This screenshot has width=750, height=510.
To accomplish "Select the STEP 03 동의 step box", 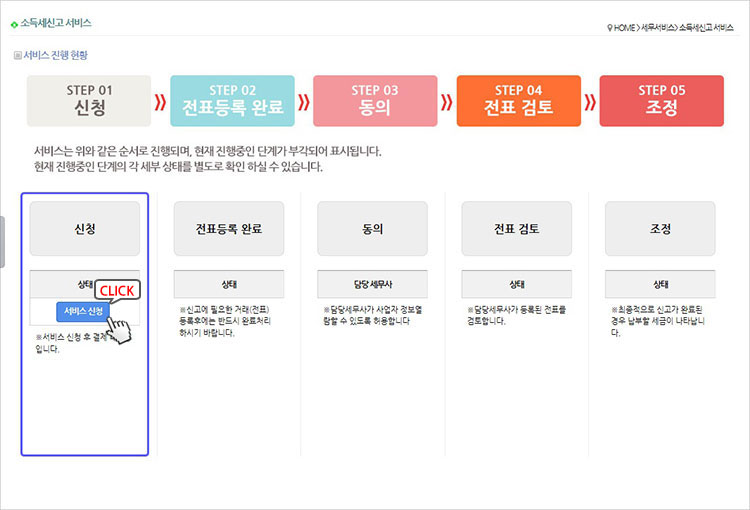I will click(375, 101).
